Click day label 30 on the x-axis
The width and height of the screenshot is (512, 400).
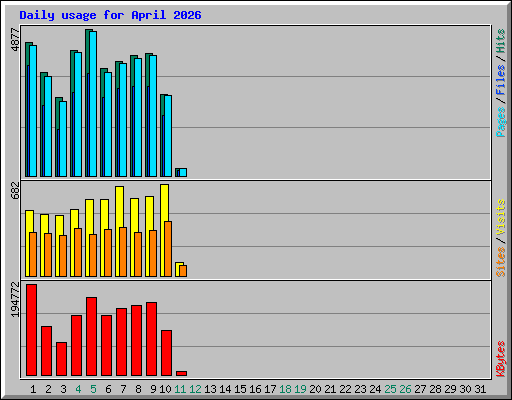tap(465, 389)
